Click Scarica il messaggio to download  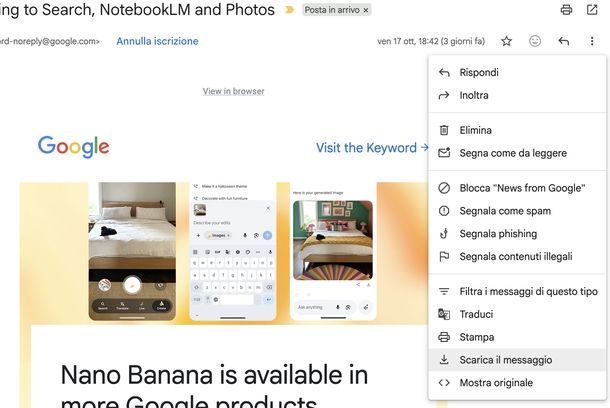pos(517,360)
